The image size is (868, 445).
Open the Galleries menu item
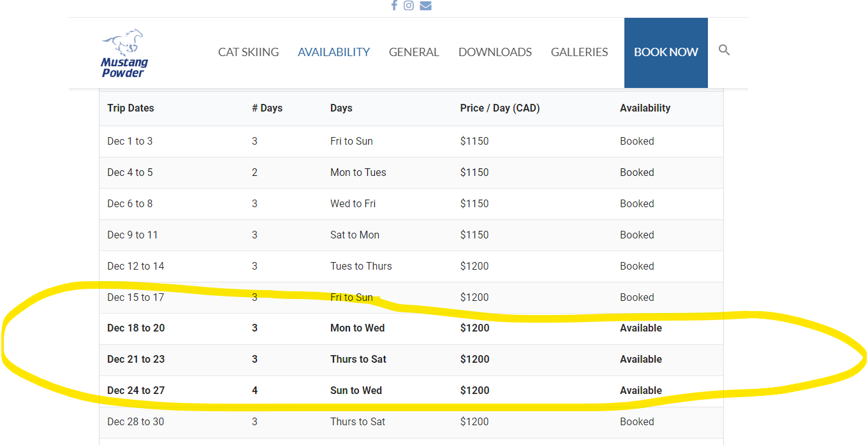(579, 52)
